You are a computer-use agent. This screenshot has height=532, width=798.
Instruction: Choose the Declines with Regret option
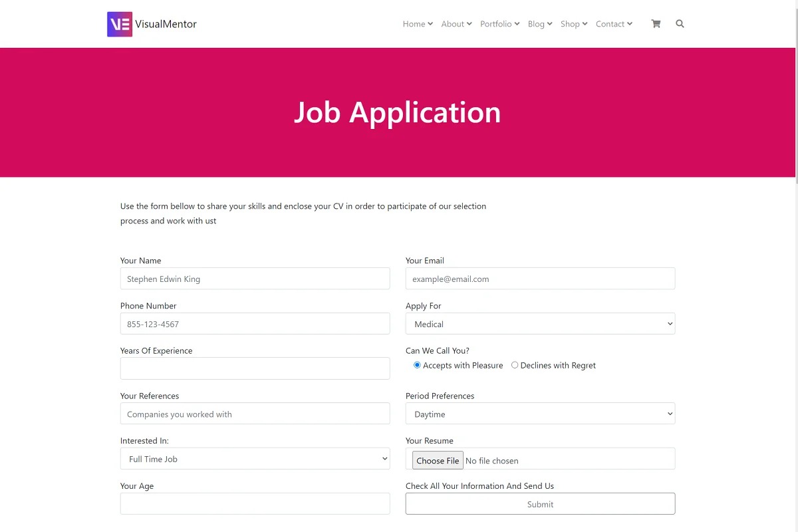(x=515, y=365)
